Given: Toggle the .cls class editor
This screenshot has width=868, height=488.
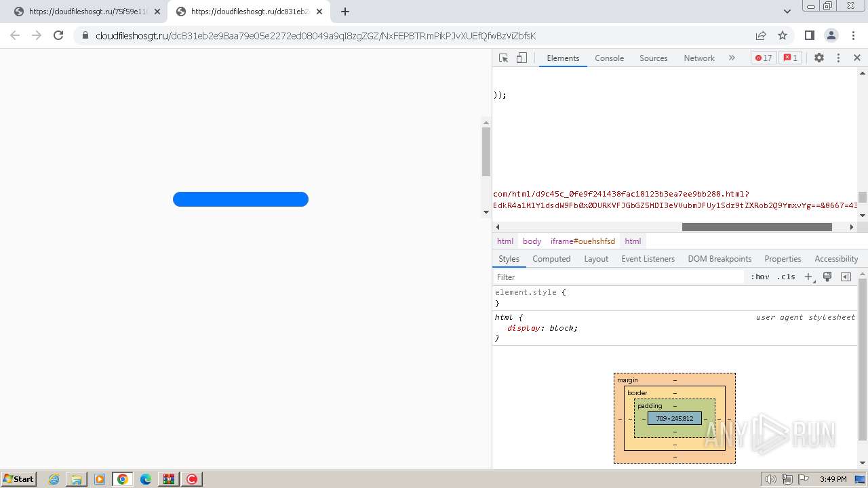Looking at the screenshot, I should (x=787, y=277).
